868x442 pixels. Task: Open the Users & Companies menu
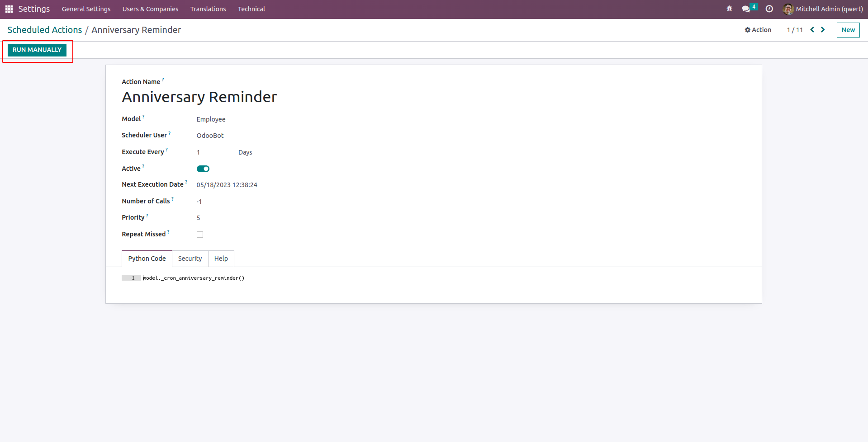tap(150, 9)
